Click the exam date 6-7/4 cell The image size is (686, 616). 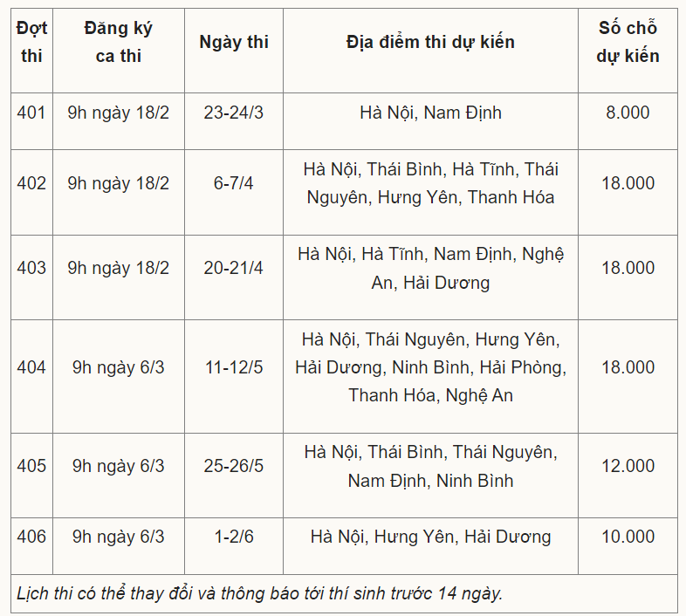234,183
